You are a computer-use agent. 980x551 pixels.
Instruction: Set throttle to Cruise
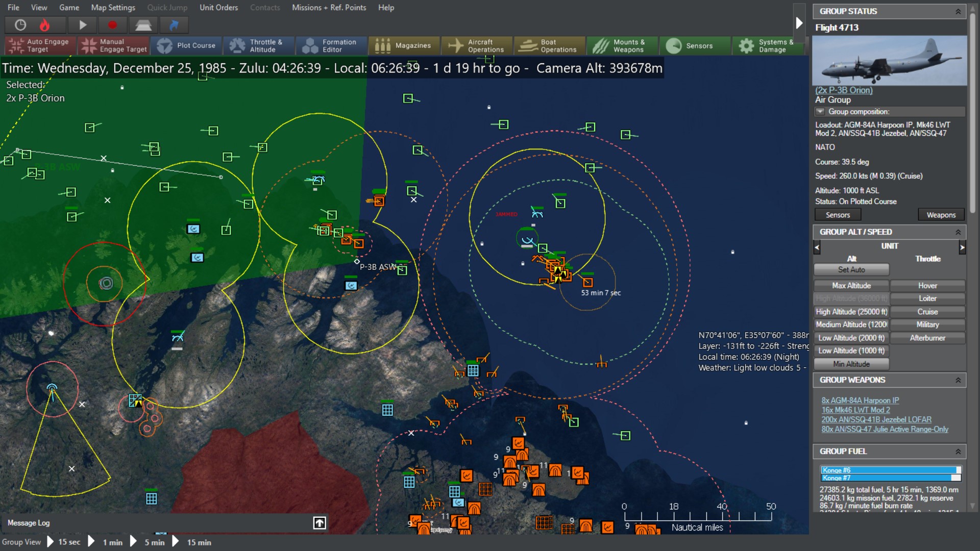pos(927,312)
